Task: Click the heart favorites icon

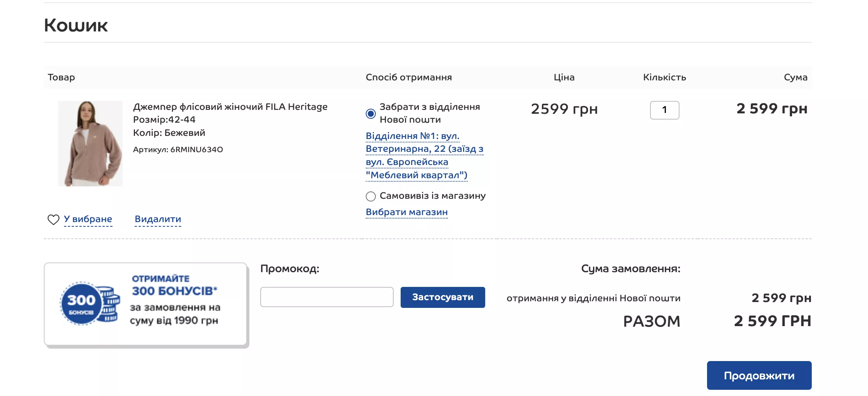Action: point(54,219)
